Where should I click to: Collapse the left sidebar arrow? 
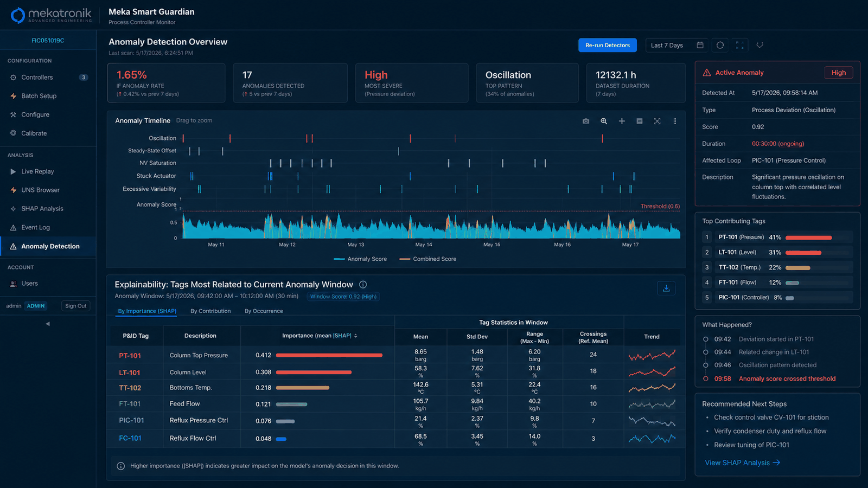[x=48, y=324]
